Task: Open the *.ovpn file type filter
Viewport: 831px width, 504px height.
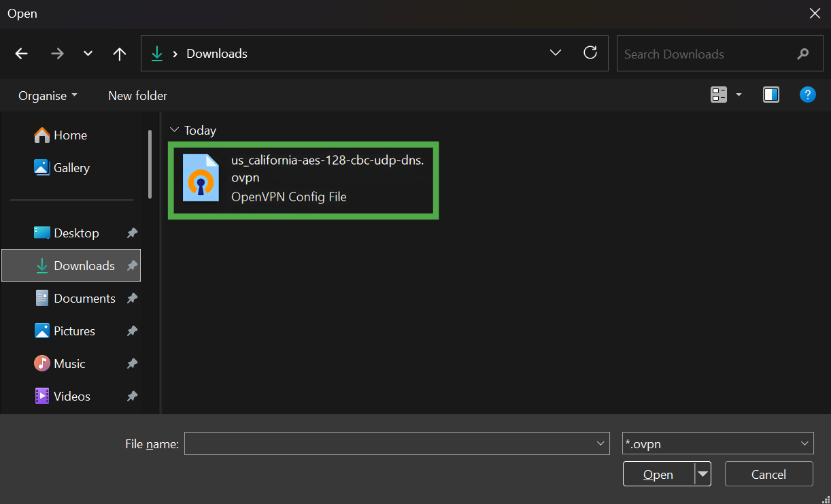Action: [x=718, y=443]
